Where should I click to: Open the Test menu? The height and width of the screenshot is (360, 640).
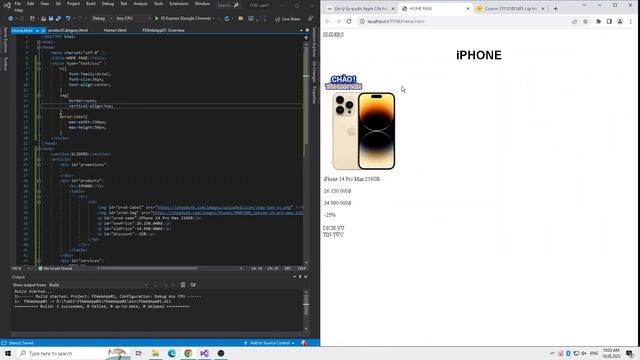click(x=124, y=4)
